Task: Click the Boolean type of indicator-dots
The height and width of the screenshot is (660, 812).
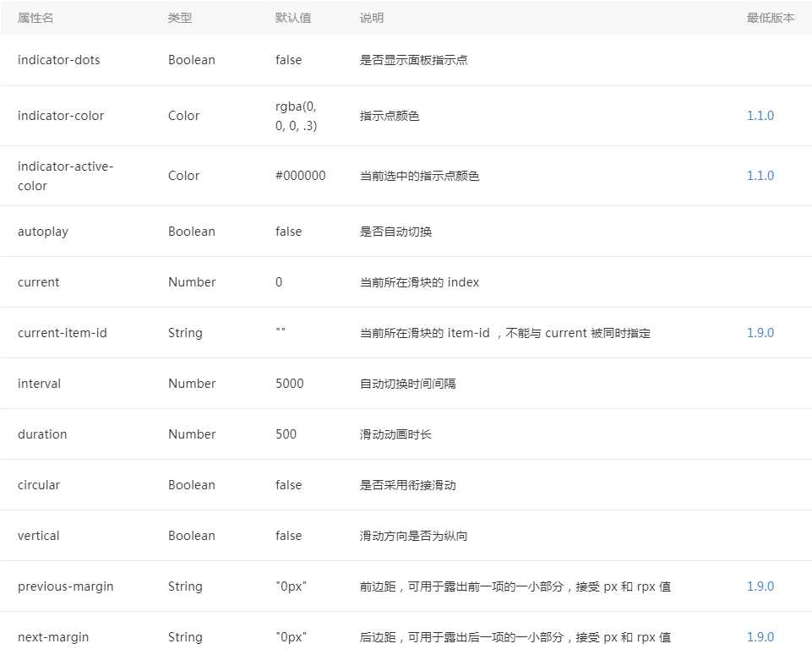Action: [x=192, y=60]
